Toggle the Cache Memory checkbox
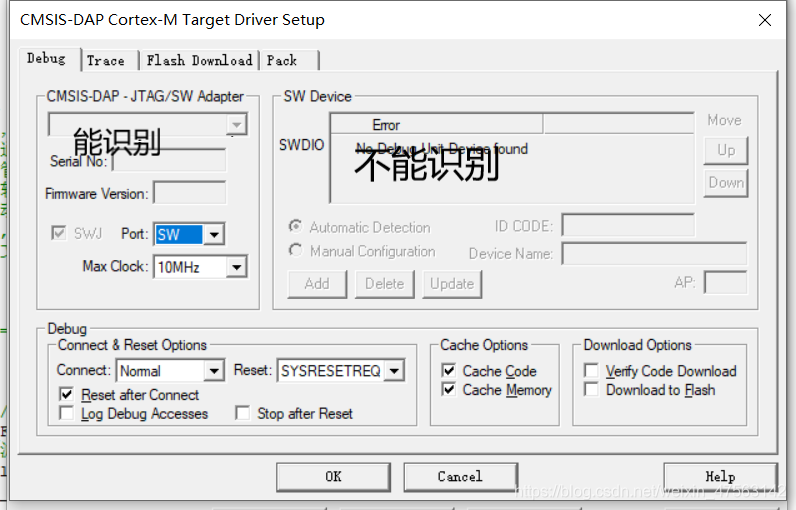796x510 pixels. [x=449, y=389]
